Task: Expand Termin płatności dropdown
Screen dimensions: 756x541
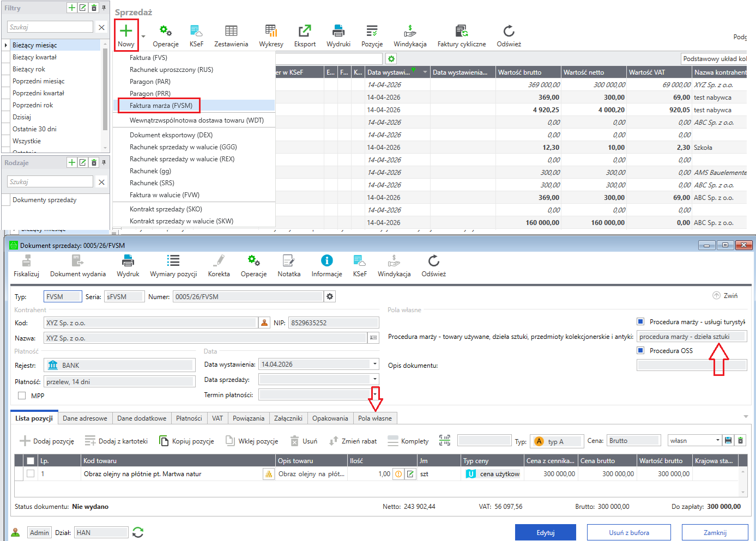Action: 375,394
